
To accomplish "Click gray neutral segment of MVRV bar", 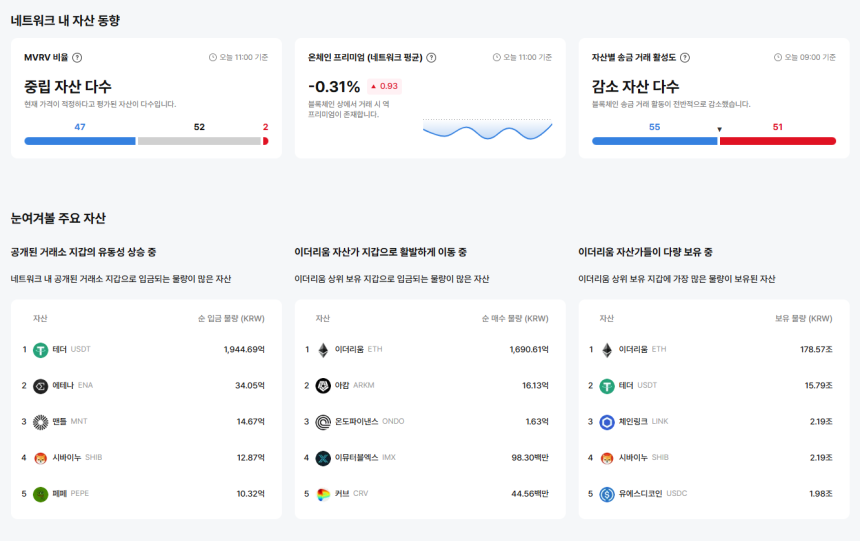I will pos(199,141).
